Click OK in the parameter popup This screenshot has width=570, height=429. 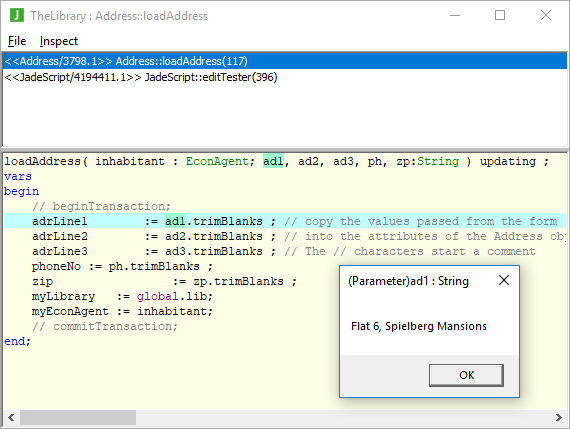[466, 375]
